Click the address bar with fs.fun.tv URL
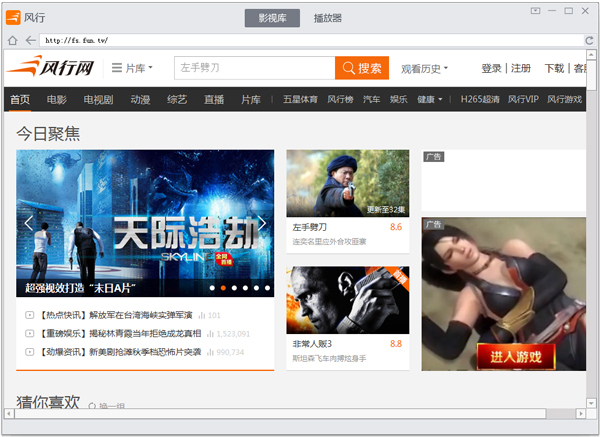The image size is (600, 437). [311, 40]
